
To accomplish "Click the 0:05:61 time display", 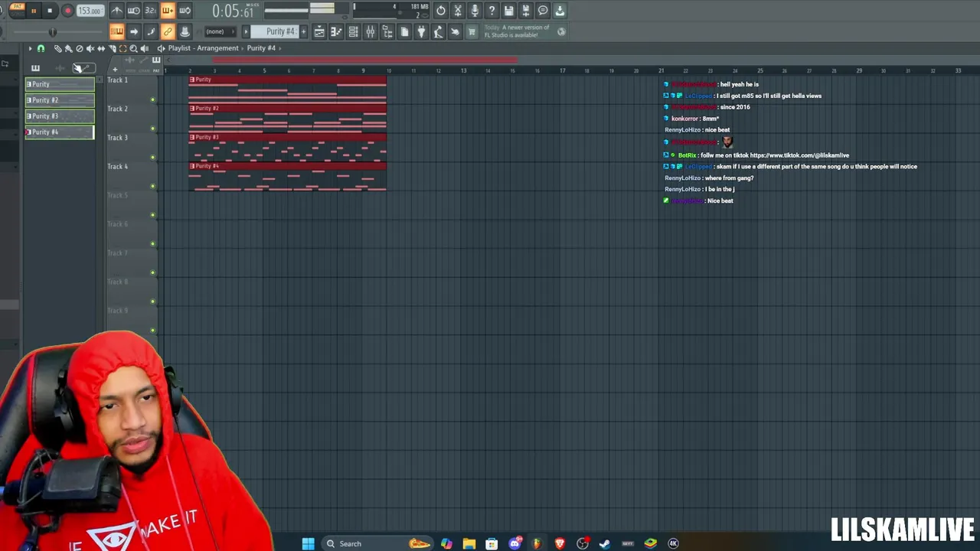I will [x=234, y=11].
